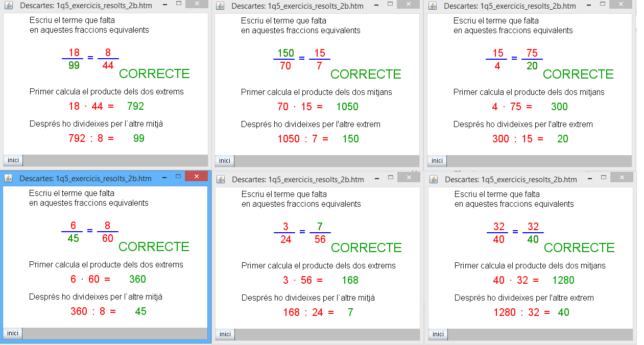The width and height of the screenshot is (644, 345).
Task: Click the Java icon of the 18/99 window
Action: tap(8, 6)
